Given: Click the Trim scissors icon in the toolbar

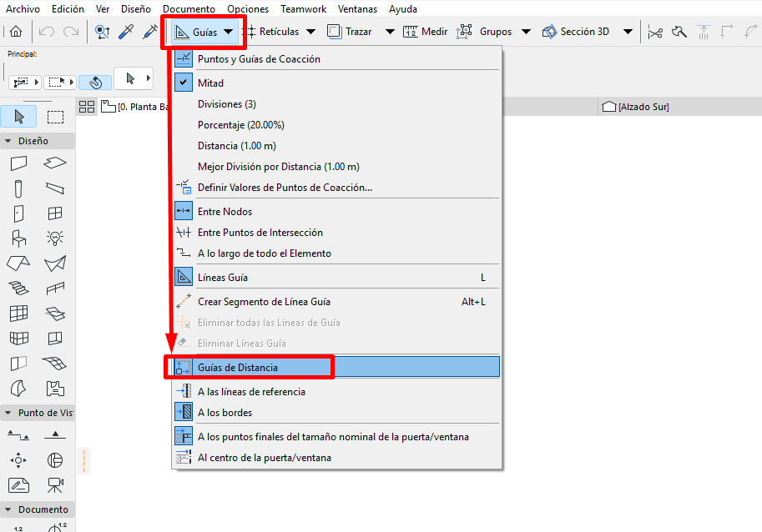Looking at the screenshot, I should [x=655, y=32].
